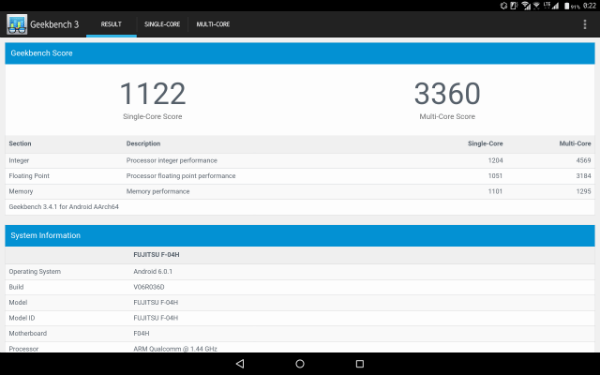Tap FUJITSU F-04H in the Model row
Image resolution: width=600 pixels, height=375 pixels.
pyautogui.click(x=156, y=302)
